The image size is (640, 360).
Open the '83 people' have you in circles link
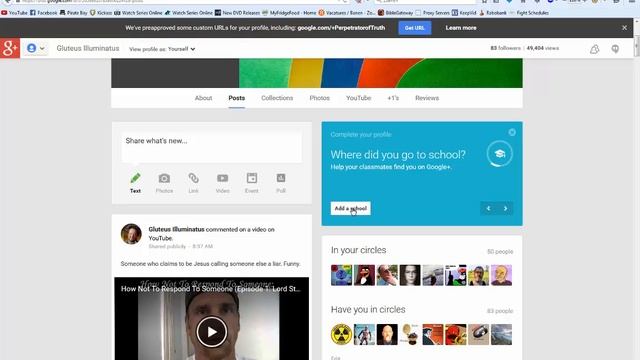coord(500,311)
